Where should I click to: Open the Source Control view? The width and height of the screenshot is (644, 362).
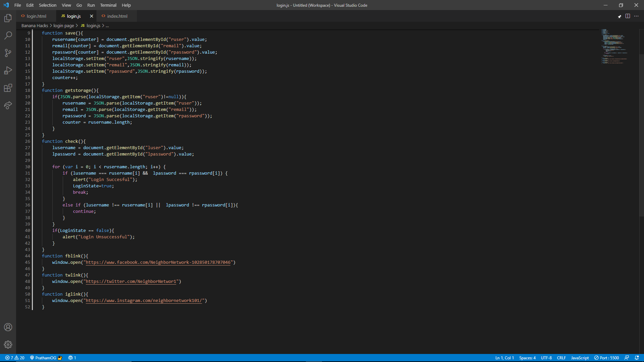click(x=8, y=53)
